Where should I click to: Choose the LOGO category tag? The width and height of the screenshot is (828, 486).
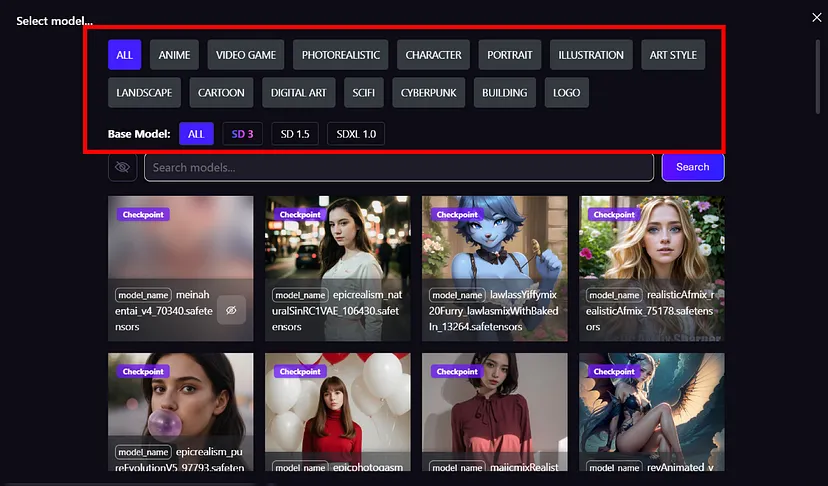point(567,93)
